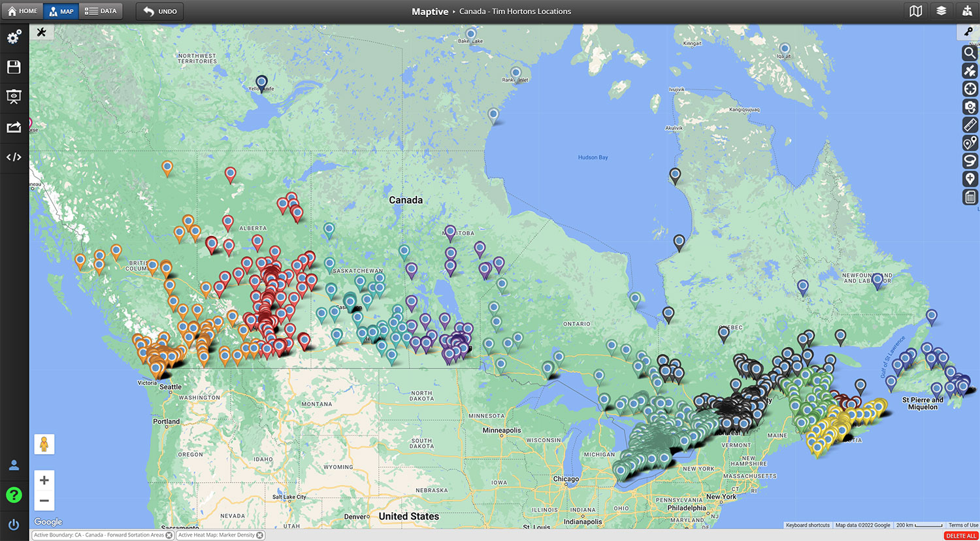
Task: Expand the screenshot camera tool options
Action: point(970,107)
